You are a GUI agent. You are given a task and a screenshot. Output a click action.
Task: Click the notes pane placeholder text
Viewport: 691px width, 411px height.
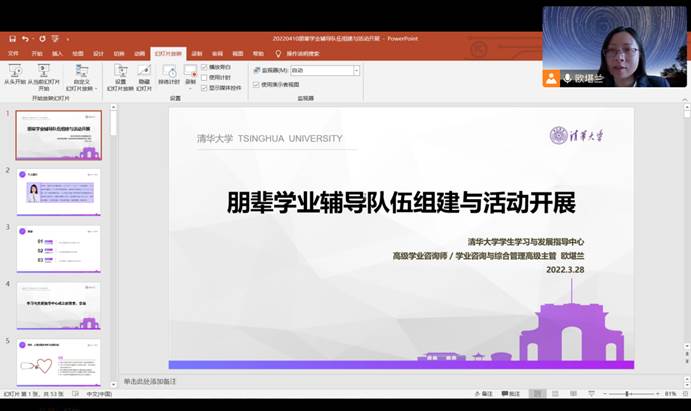(149, 381)
